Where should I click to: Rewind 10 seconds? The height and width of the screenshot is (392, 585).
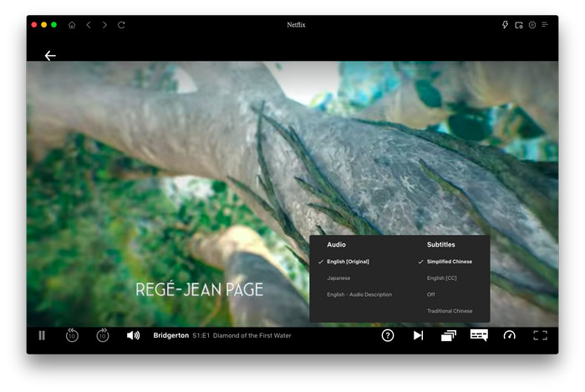(72, 335)
